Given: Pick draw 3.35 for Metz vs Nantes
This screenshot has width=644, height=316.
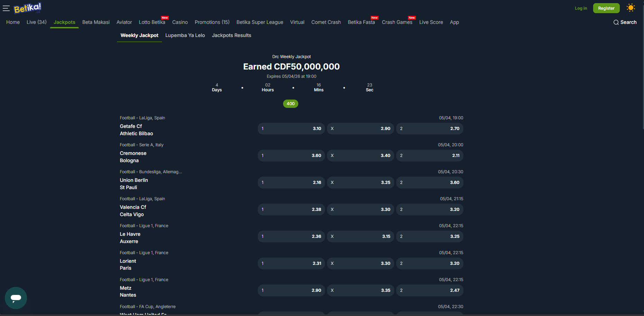Looking at the screenshot, I should 361,290.
